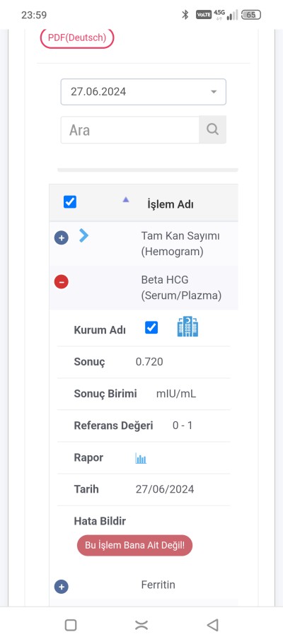
Task: Select Tam Kan Sayımı (Hemogram) text
Action: [x=180, y=244]
